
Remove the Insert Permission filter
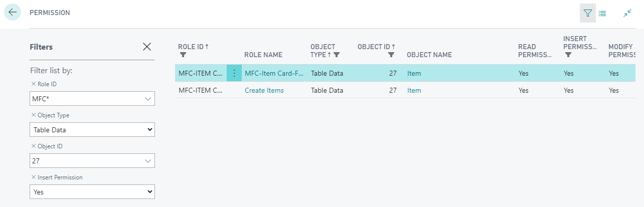(x=33, y=177)
